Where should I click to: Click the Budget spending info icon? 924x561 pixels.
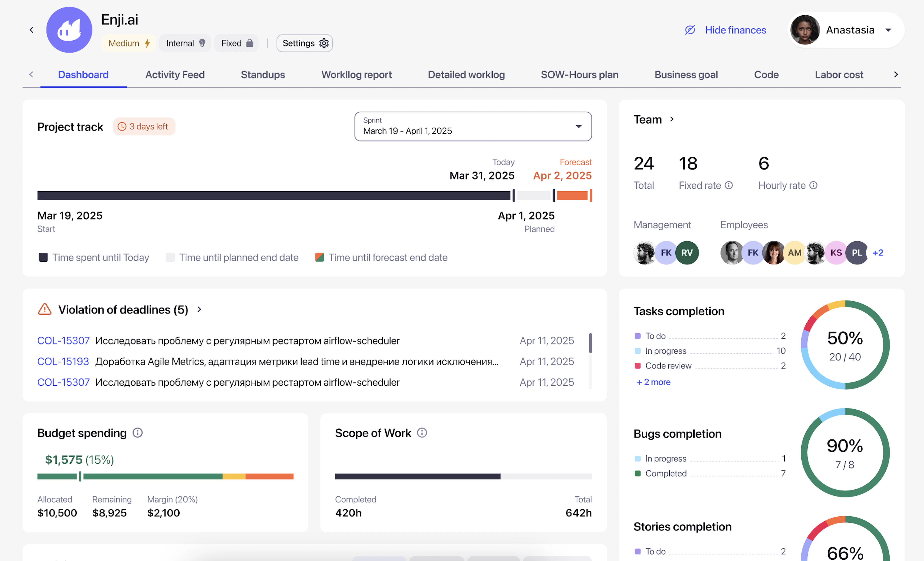pos(138,433)
